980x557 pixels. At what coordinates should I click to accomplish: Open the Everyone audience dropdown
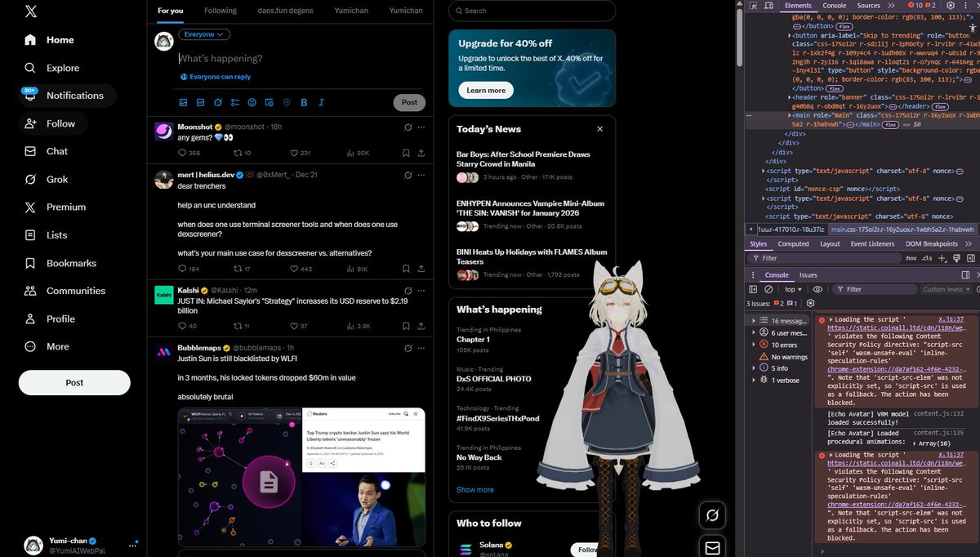tap(203, 34)
